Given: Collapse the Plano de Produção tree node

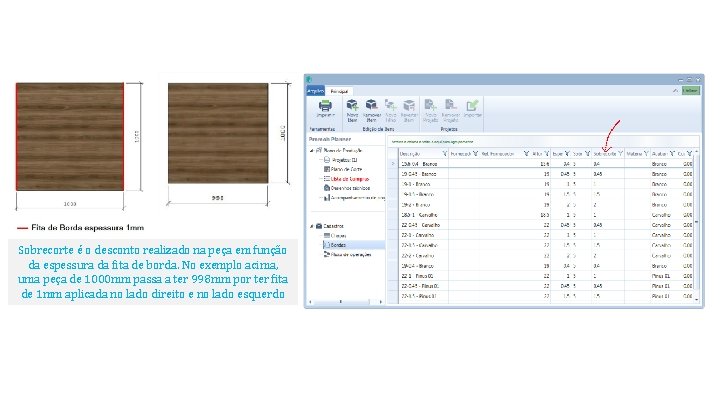Looking at the screenshot, I should click(x=311, y=150).
